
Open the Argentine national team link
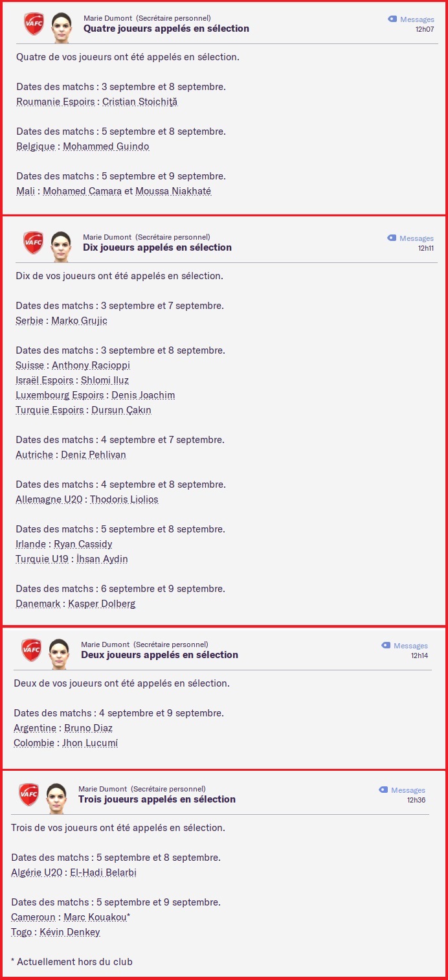(35, 728)
